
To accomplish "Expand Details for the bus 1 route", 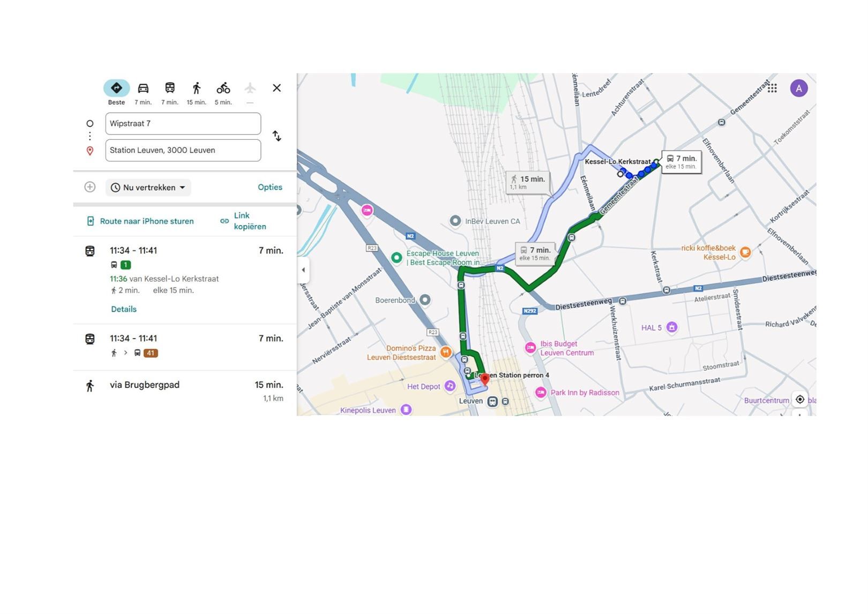I will 124,309.
